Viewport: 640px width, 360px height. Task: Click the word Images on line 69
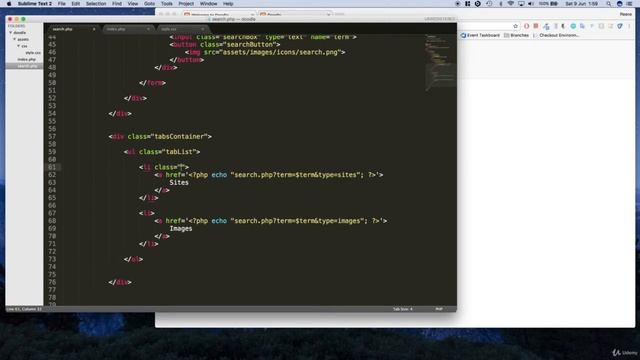click(x=181, y=229)
